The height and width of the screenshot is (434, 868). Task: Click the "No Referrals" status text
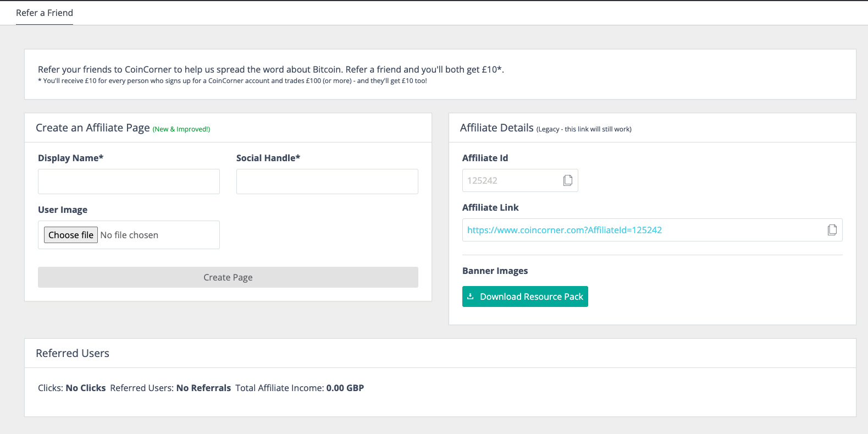point(203,388)
